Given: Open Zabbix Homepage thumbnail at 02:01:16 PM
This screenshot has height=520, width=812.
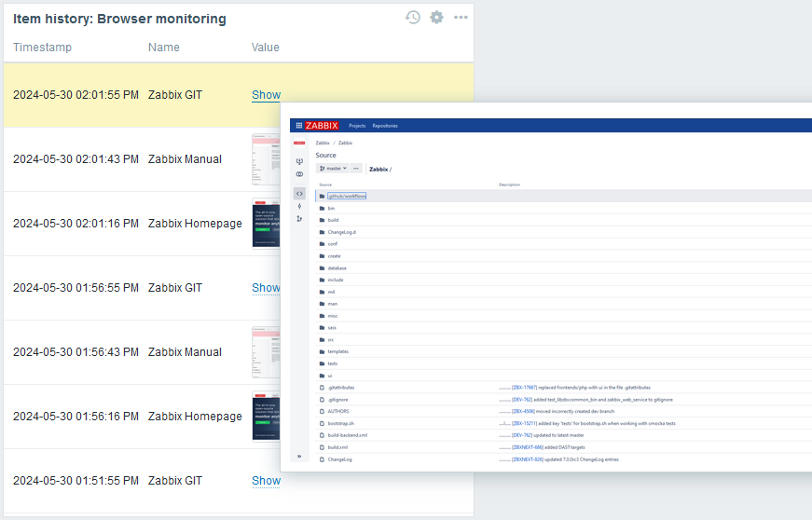Looking at the screenshot, I should point(266,224).
